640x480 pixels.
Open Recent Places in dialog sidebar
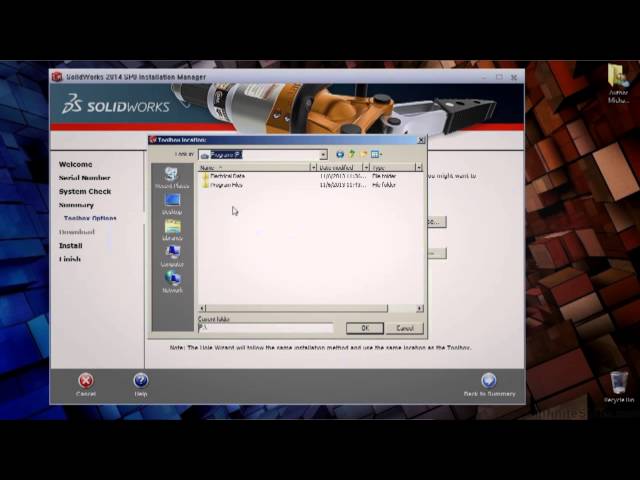(172, 178)
